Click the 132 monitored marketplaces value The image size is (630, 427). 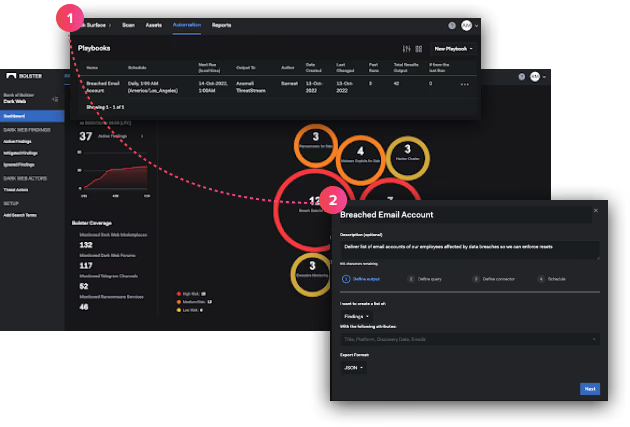(86, 245)
